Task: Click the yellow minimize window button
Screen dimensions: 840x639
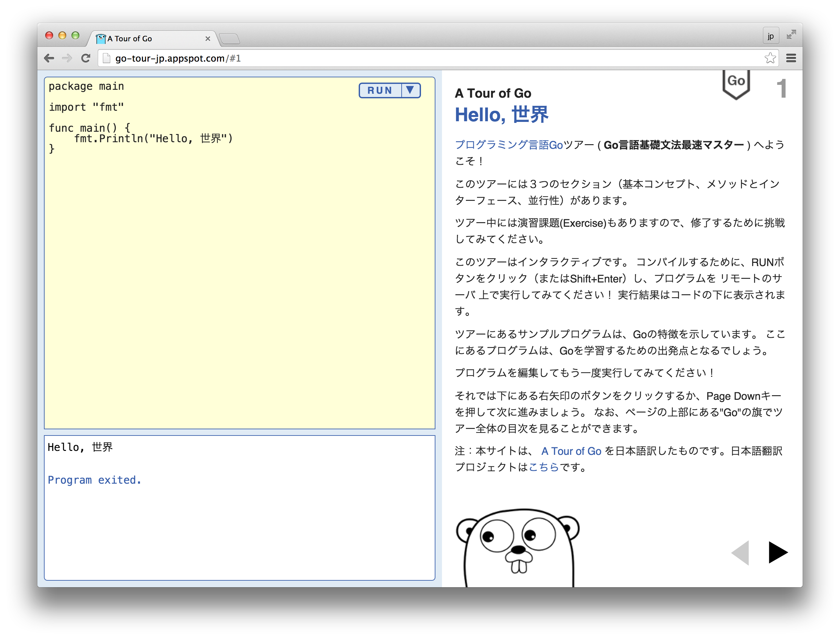Action: (62, 35)
